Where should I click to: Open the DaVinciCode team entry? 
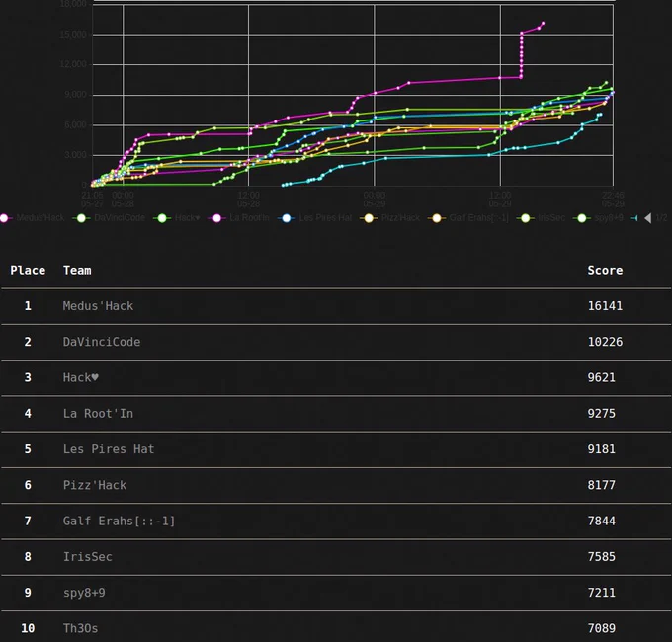click(102, 342)
